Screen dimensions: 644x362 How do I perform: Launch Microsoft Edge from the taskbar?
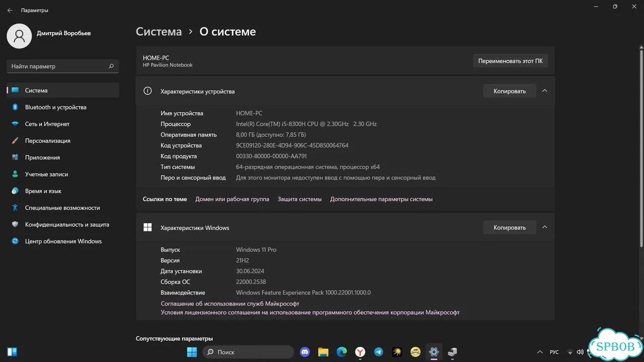342,352
